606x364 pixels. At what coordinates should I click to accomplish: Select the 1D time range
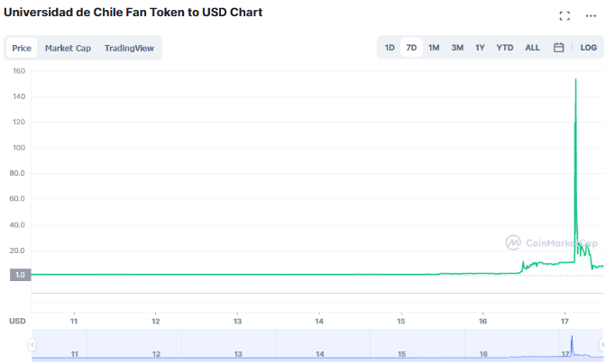click(x=390, y=48)
